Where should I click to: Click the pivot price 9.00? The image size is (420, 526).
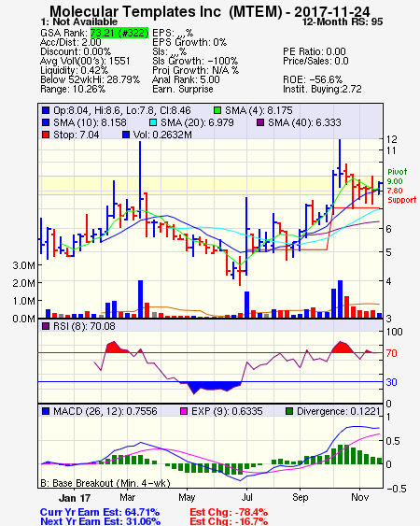click(x=395, y=181)
